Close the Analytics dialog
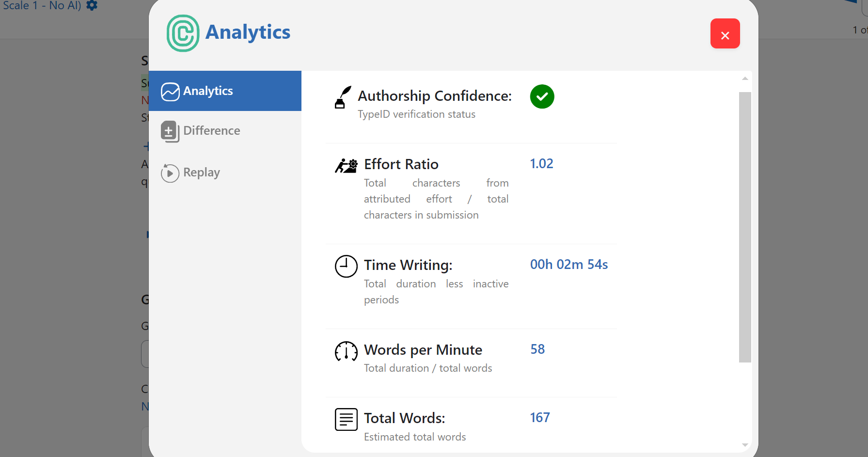The width and height of the screenshot is (868, 457). 725,33
